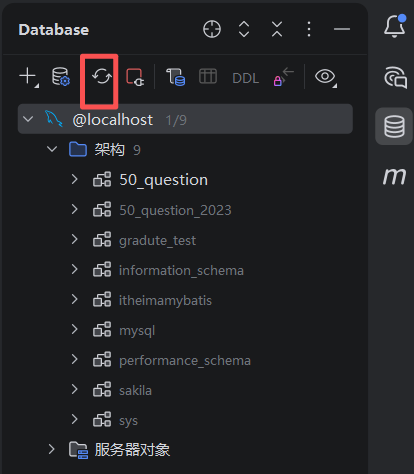This screenshot has height=474, width=414.
Task: Open Data Source Properties icon
Action: tap(61, 77)
